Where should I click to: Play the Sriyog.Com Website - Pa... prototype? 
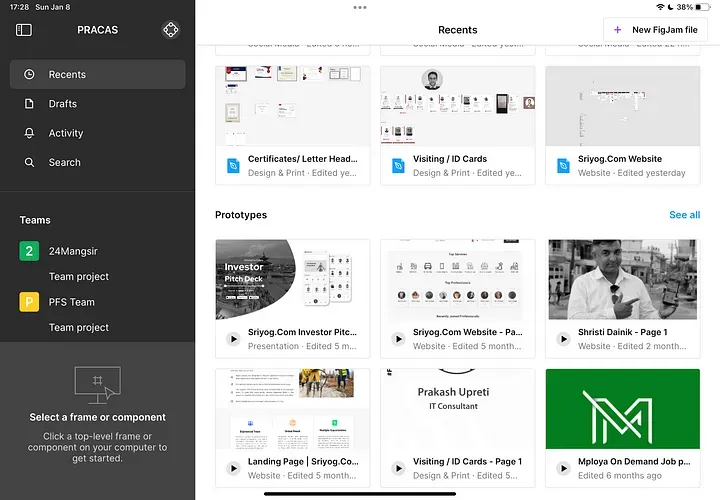[x=398, y=339]
